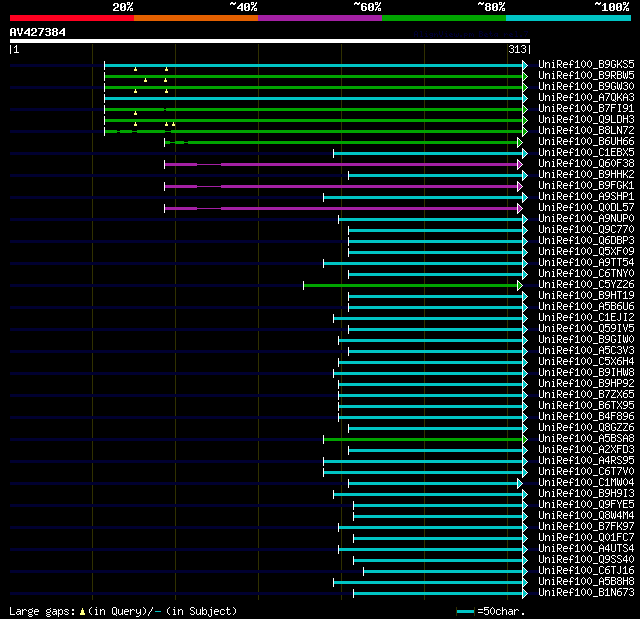Select the UniRef100_B9HP92 label
The width and height of the screenshot is (640, 619).
coord(586,384)
